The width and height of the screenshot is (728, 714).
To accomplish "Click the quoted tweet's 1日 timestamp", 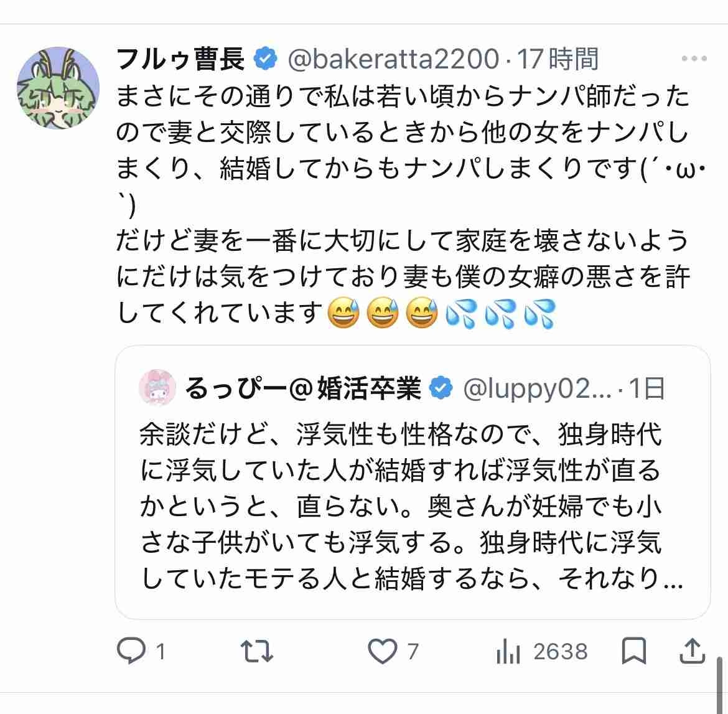I will point(647,389).
